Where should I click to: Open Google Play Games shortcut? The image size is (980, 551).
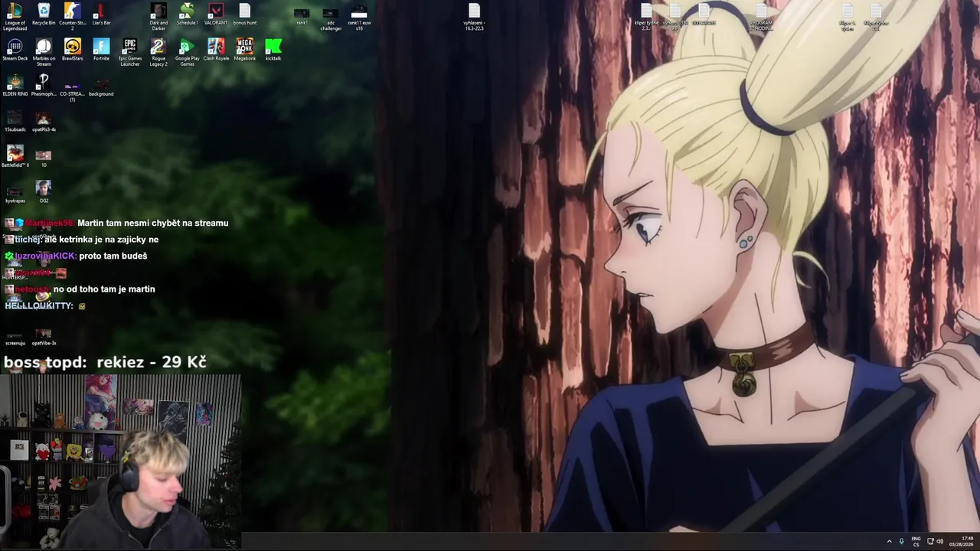[187, 52]
